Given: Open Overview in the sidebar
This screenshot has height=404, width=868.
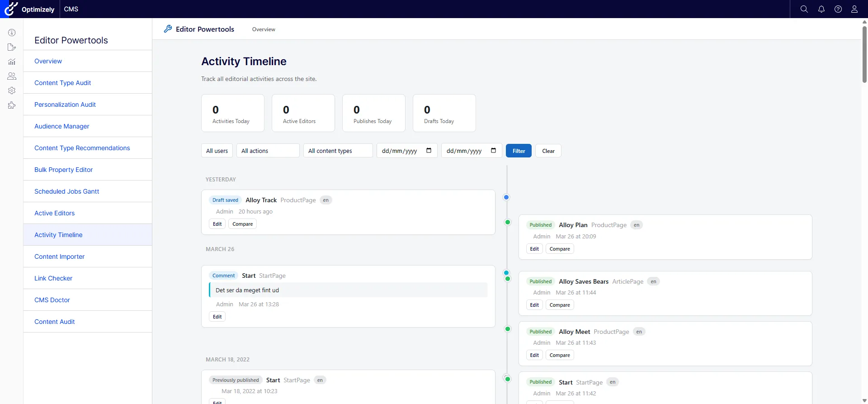Looking at the screenshot, I should (x=88, y=61).
